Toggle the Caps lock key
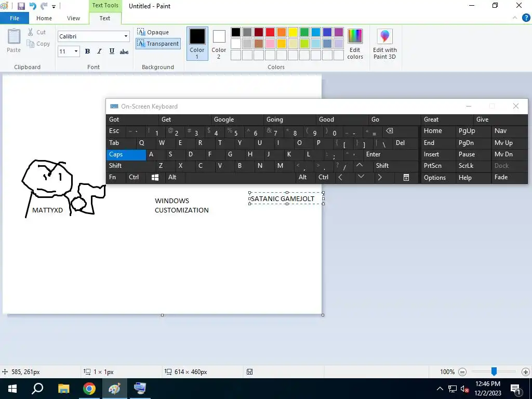Viewport: 532px width, 399px height. point(126,154)
